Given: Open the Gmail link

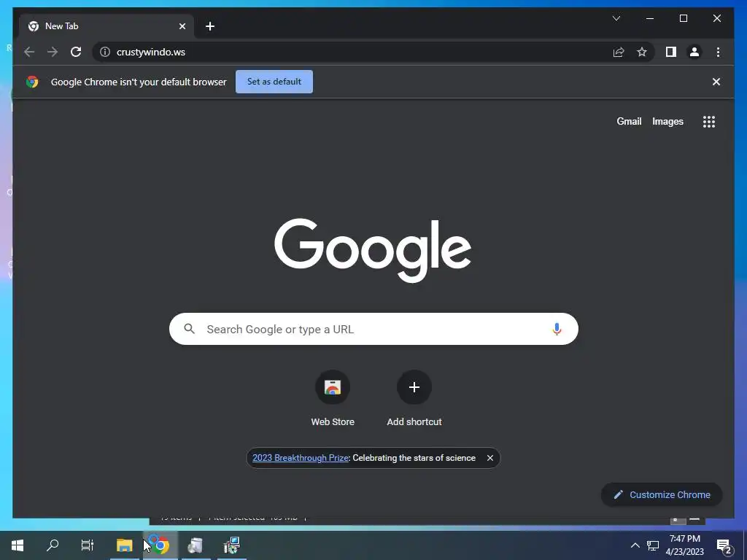Looking at the screenshot, I should [629, 122].
